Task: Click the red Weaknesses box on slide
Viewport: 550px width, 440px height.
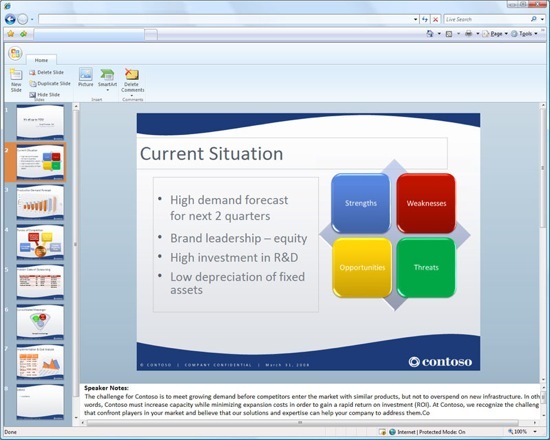Action: tap(426, 203)
